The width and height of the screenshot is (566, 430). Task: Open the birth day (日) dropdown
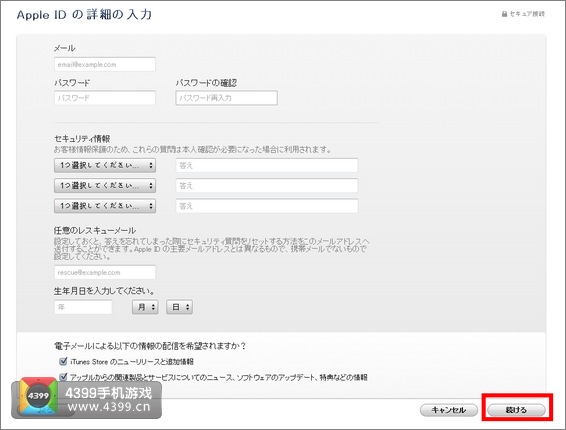click(x=179, y=307)
